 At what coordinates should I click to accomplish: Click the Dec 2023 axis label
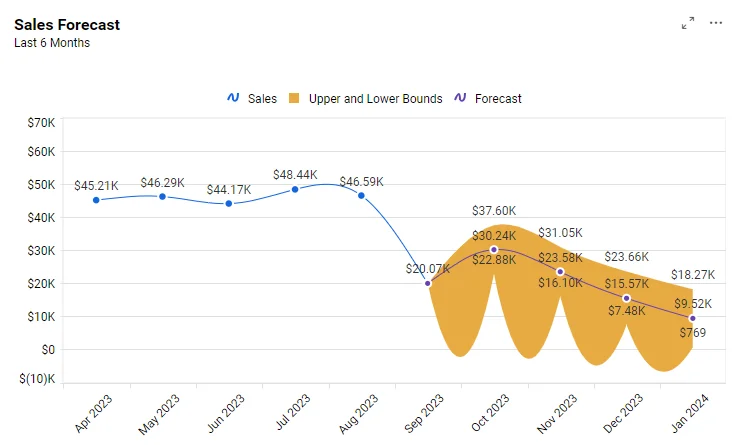[x=623, y=414]
